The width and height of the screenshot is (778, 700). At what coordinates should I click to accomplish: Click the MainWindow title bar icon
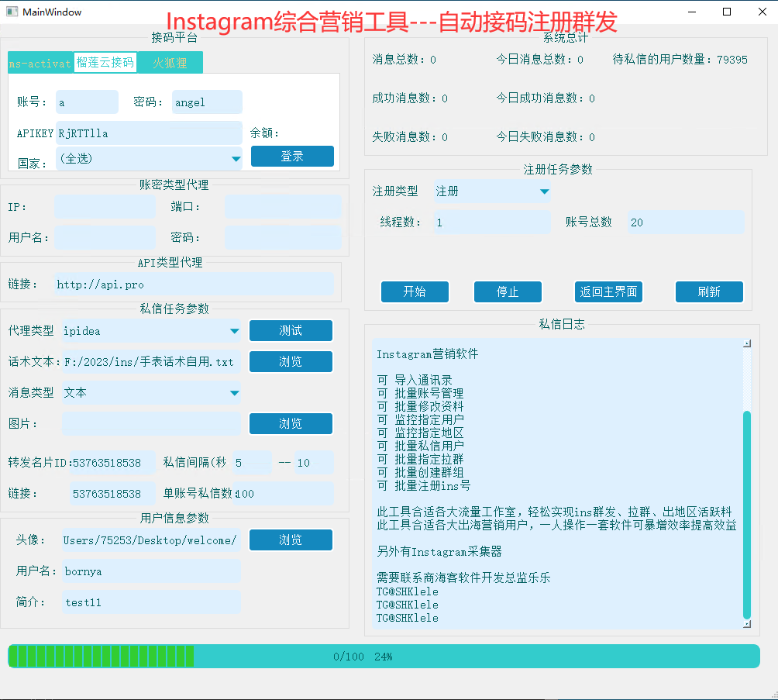12,12
